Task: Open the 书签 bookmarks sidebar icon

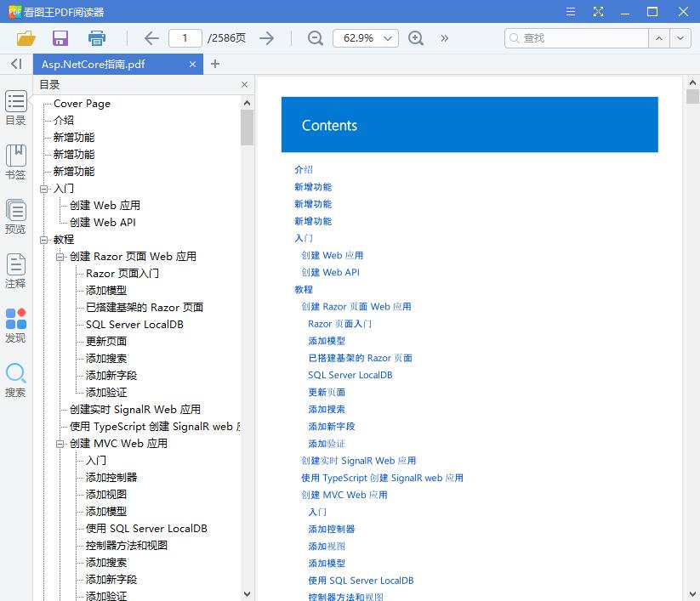Action: (15, 162)
